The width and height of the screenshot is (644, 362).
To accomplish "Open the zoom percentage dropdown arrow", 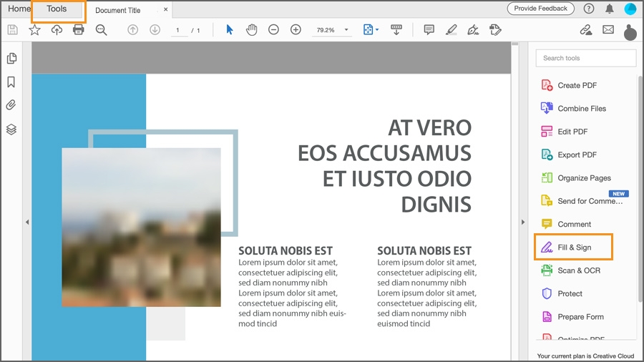I will pos(346,29).
